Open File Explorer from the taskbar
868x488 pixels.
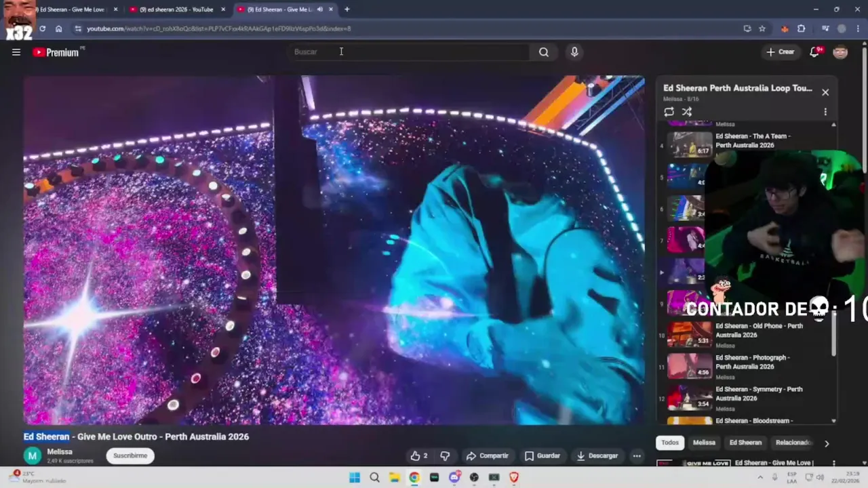tap(394, 477)
